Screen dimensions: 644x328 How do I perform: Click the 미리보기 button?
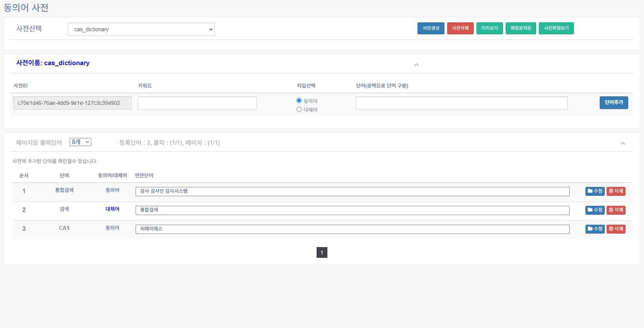pos(490,28)
